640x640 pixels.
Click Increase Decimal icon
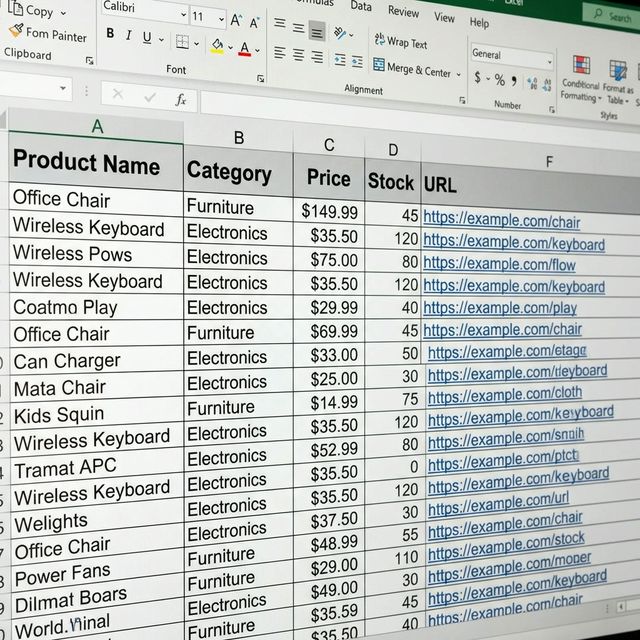coord(532,83)
